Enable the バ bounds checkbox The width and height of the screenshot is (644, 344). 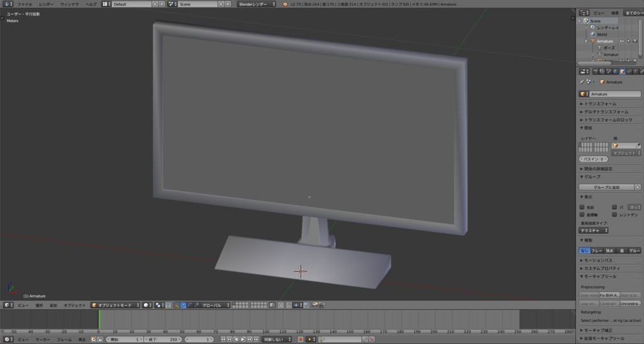coord(614,208)
